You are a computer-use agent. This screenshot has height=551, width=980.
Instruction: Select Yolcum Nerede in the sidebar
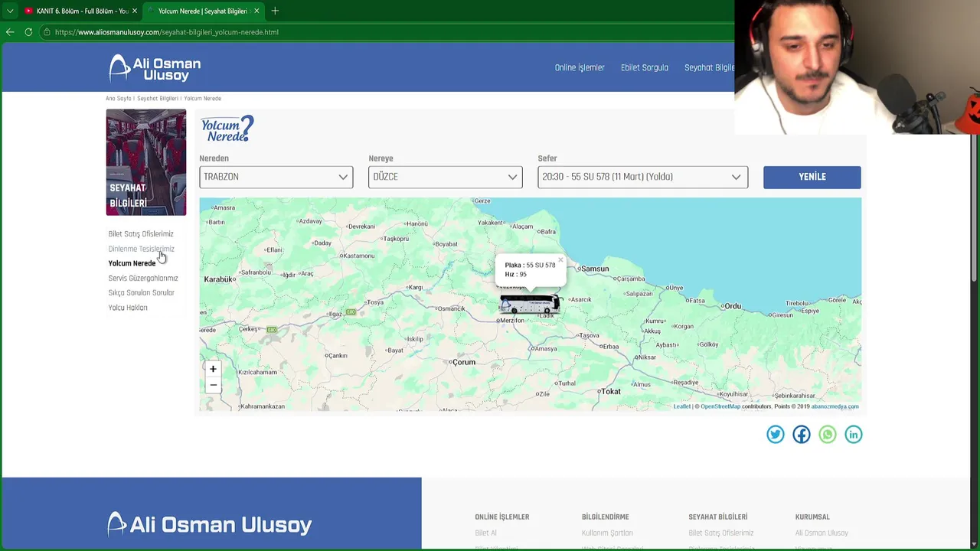(132, 263)
